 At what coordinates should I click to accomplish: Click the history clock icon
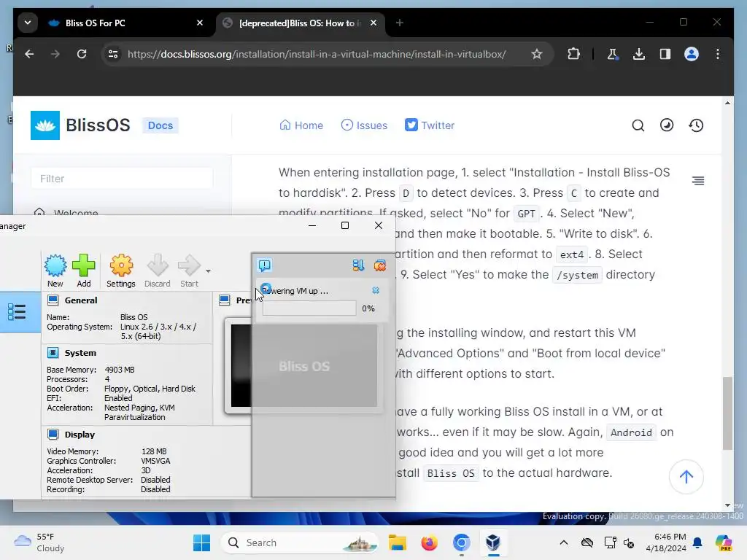696,125
